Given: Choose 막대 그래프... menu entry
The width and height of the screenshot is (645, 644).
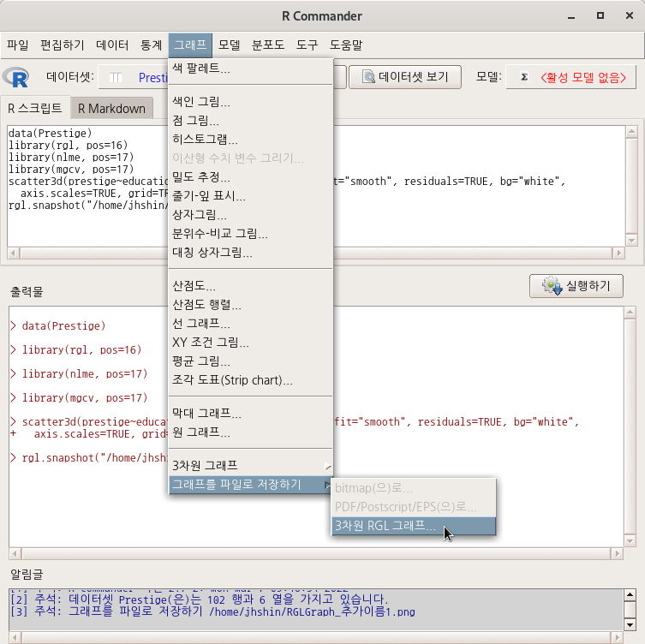Looking at the screenshot, I should point(250,414).
